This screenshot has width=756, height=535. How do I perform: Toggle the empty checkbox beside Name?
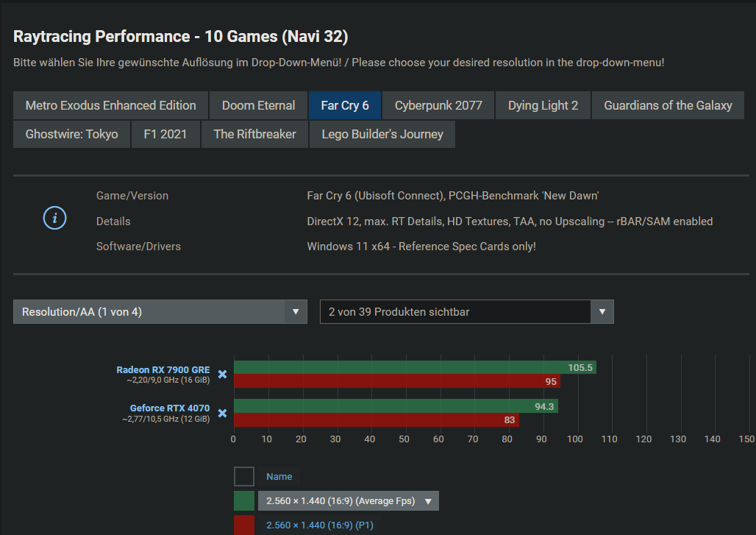(244, 476)
